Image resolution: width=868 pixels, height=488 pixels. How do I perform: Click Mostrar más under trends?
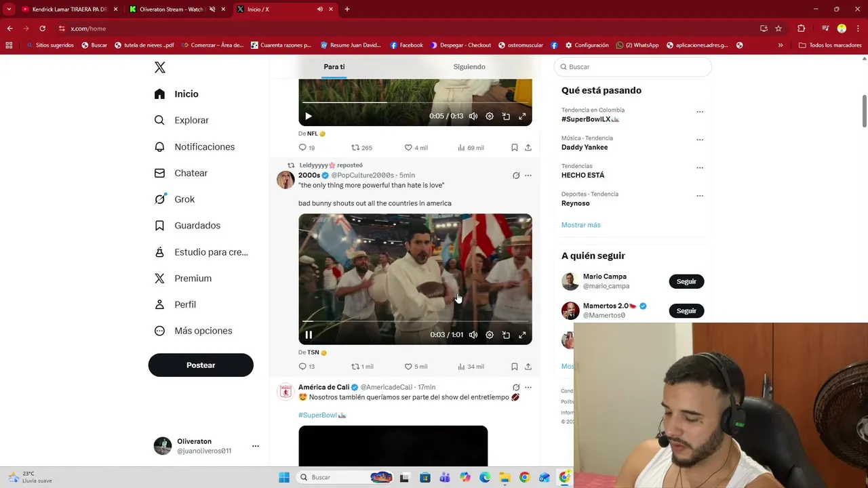580,225
